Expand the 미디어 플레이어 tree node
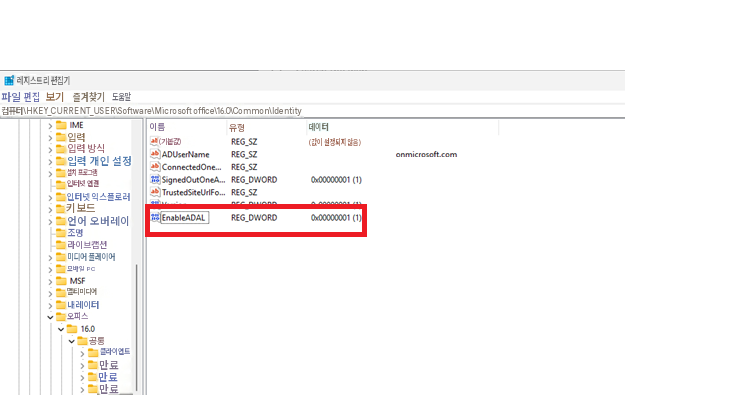This screenshot has width=750, height=395. pyautogui.click(x=50, y=257)
